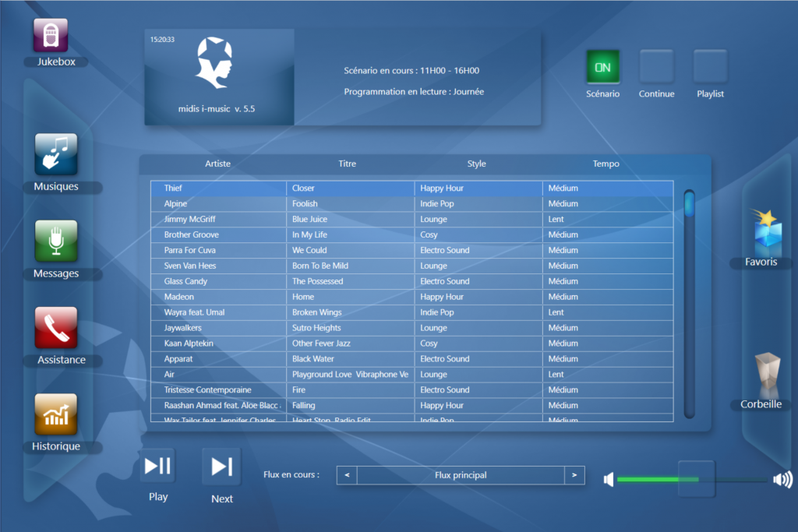Click the title Foolish
The width and height of the screenshot is (798, 532).
(305, 203)
